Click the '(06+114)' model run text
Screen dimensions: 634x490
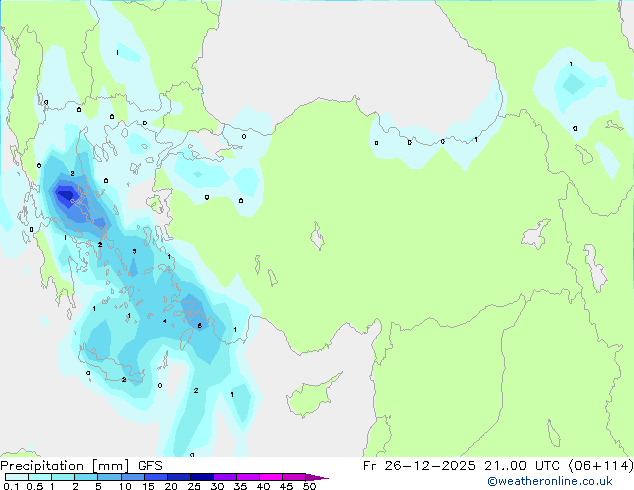click(601, 466)
